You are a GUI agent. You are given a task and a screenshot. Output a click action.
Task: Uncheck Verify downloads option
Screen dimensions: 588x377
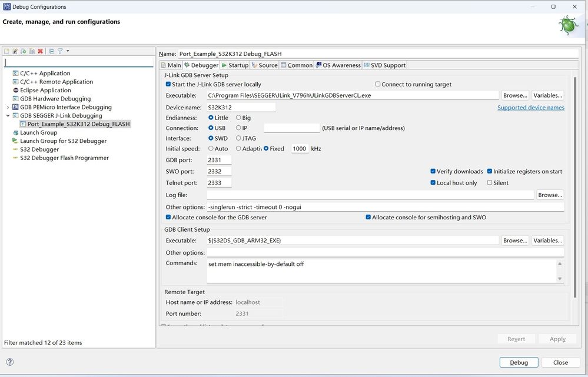tap(434, 171)
